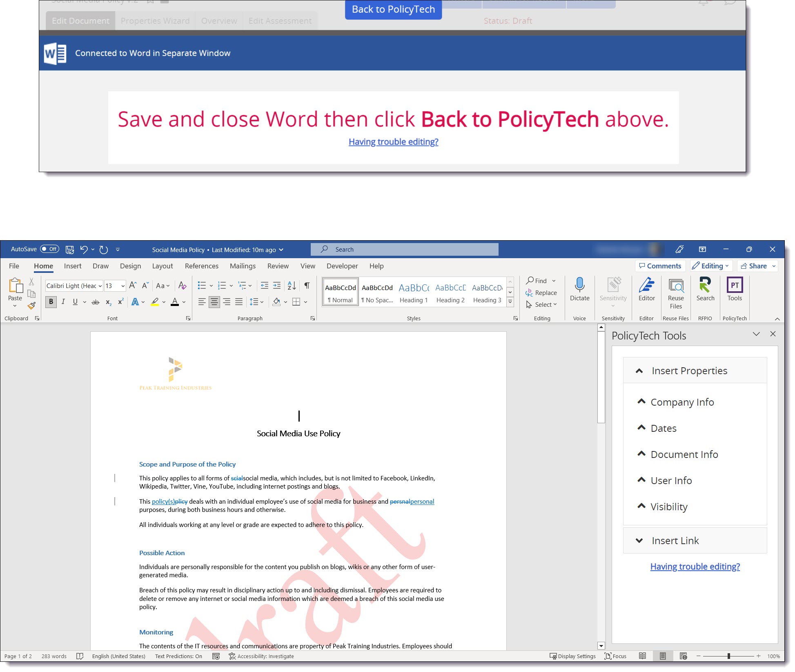Click the Back to PolicyTech button
Image resolution: width=795 pixels, height=672 pixels.
click(393, 9)
